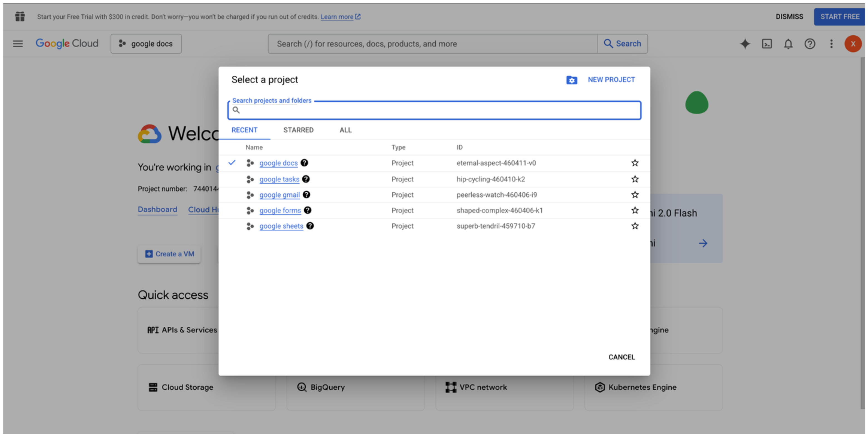Click NEW PROJECT button
Screen dimensions: 868x437
coord(611,80)
